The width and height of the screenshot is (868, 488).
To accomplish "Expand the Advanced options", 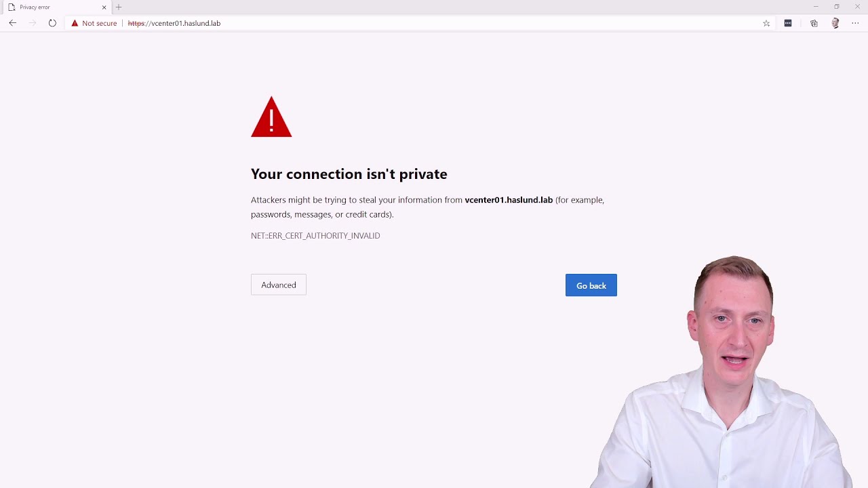I will [x=279, y=285].
